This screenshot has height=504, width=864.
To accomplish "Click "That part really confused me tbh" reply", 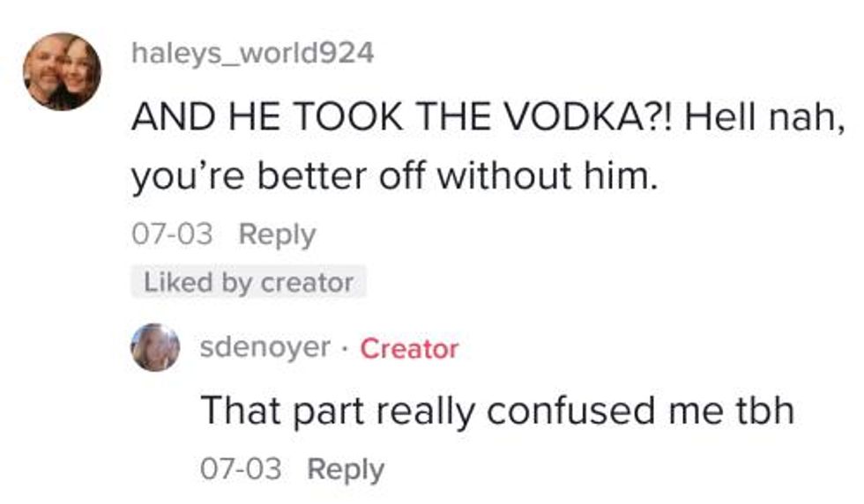I will tap(497, 409).
